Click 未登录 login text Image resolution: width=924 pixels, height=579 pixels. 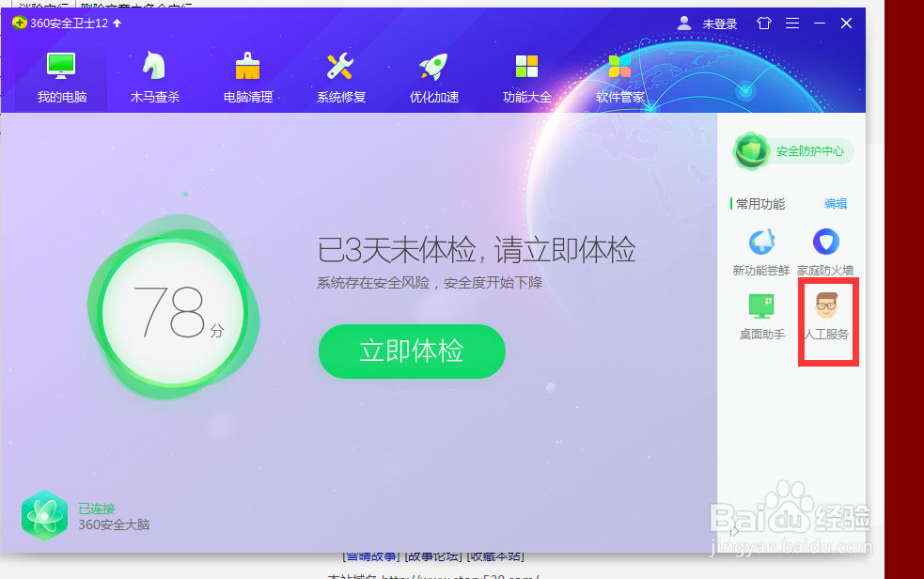click(x=720, y=23)
